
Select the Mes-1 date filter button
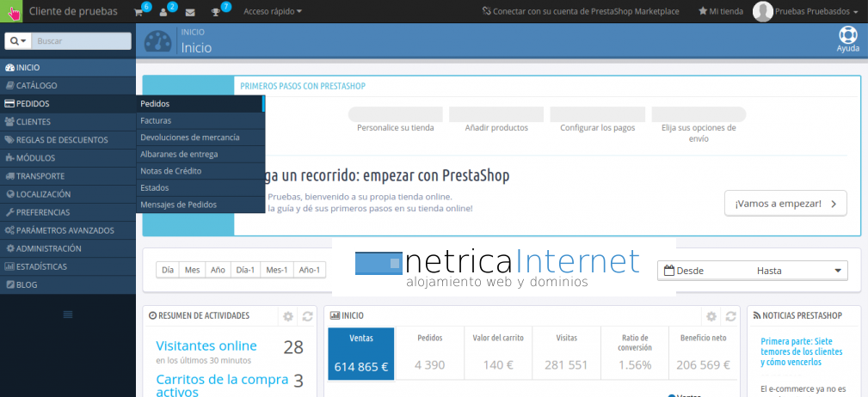[x=277, y=270]
